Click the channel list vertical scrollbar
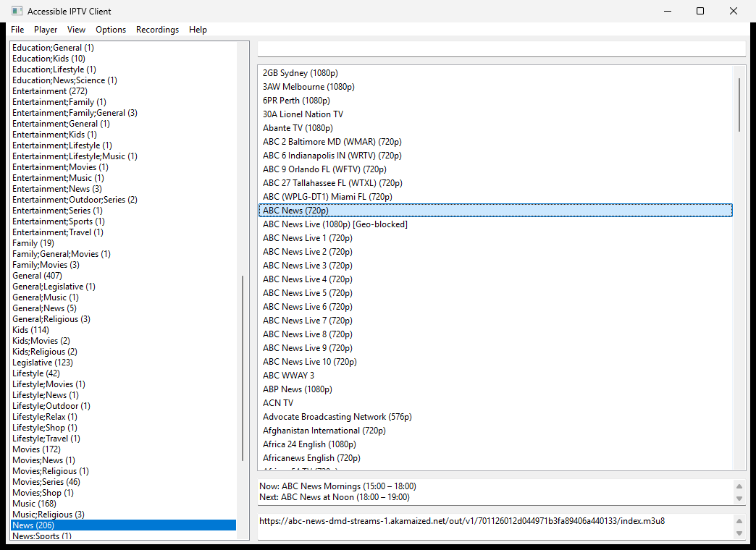 (739, 105)
